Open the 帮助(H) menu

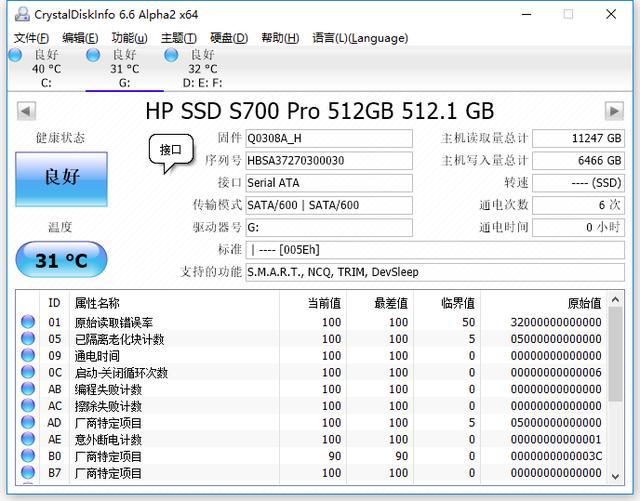(x=279, y=38)
